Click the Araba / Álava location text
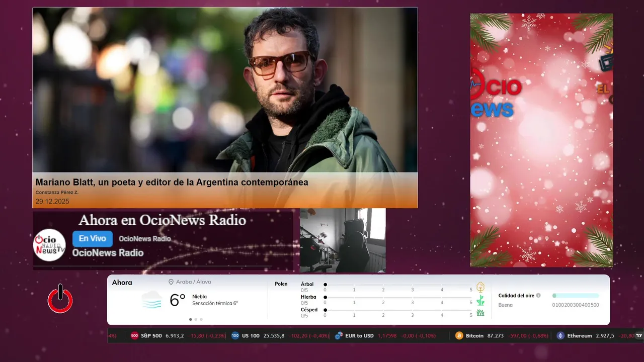Screen dimensions: 644x362 tap(193, 282)
